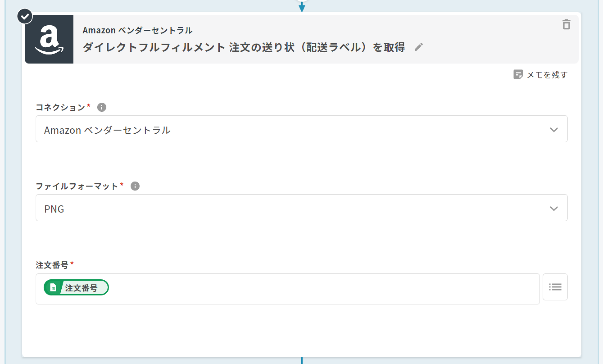Click the step title ダイレクトフルフィルメント 注文の送り状
Image resolution: width=603 pixels, height=364 pixels.
244,47
